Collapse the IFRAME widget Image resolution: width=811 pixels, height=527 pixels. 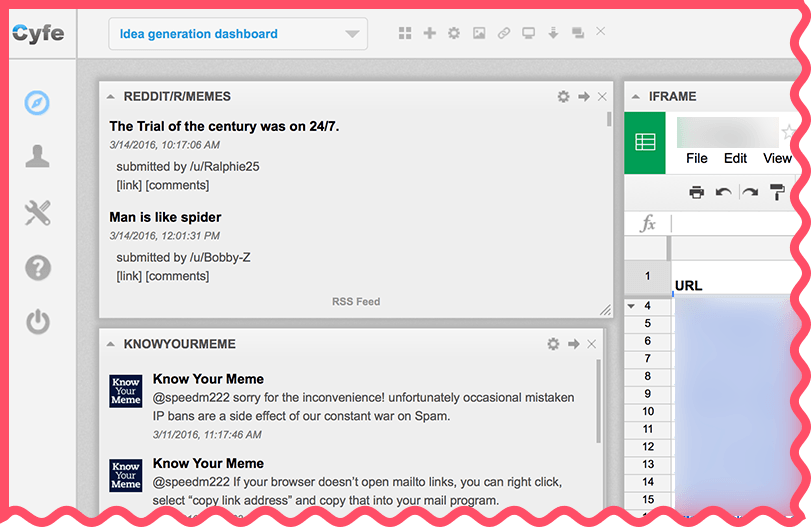click(x=636, y=97)
